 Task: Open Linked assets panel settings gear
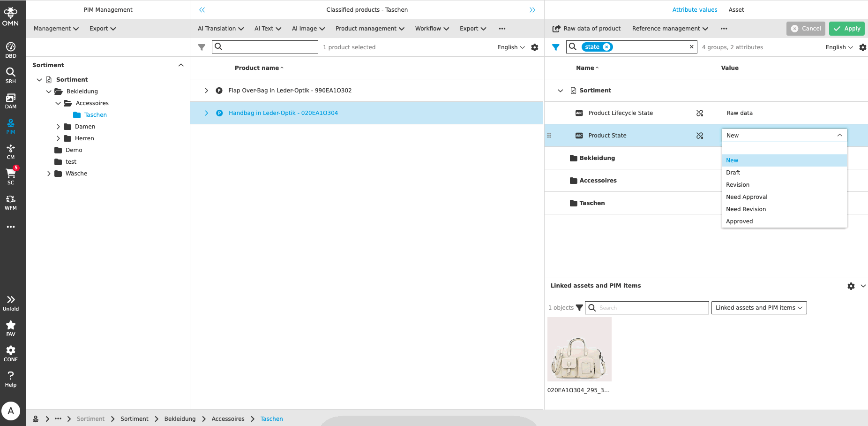[x=851, y=286]
